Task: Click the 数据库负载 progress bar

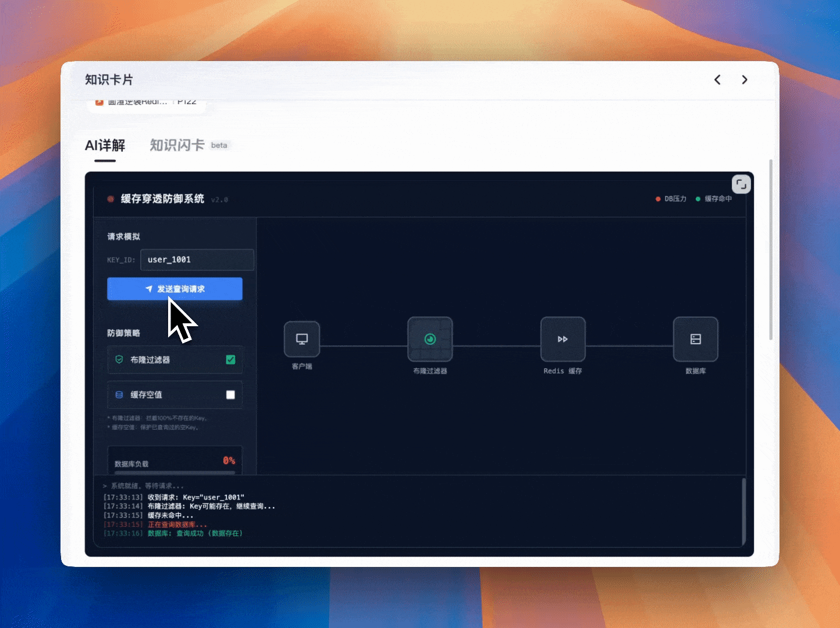Action: coord(175,472)
